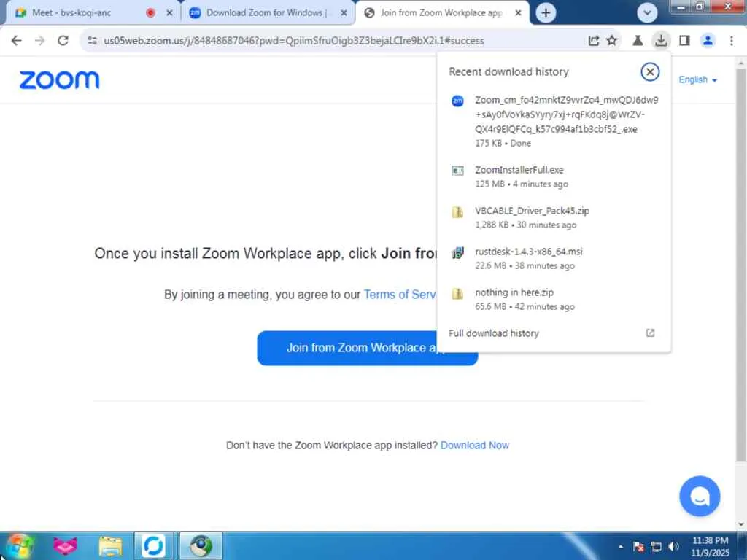
Task: Open the Zoom_cm_fo42mnkt exe download entry
Action: click(554, 121)
